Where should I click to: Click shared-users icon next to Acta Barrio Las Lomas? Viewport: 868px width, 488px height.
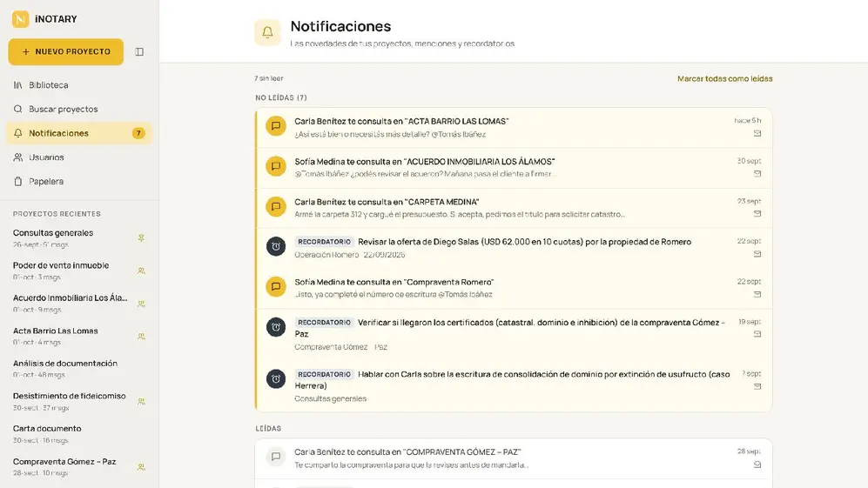pos(141,337)
